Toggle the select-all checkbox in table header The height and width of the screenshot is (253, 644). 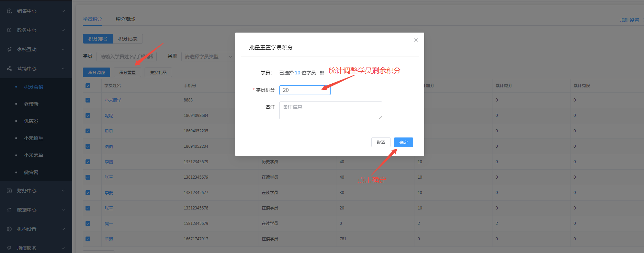[88, 86]
